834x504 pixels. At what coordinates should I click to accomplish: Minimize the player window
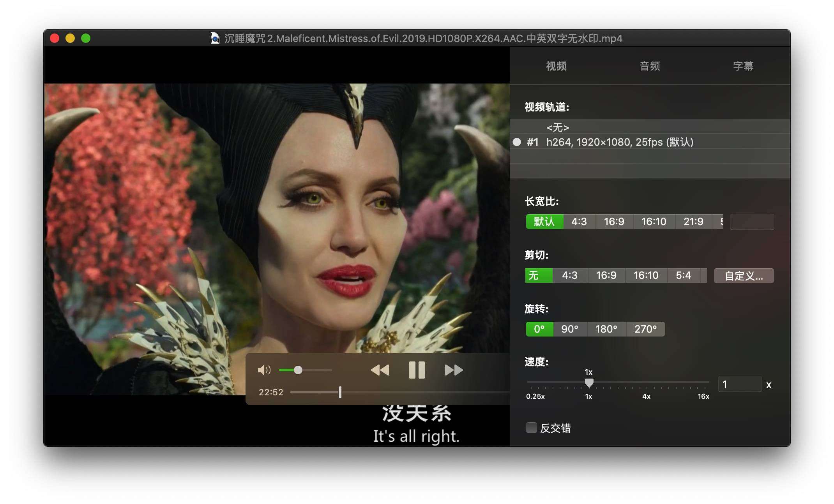(70, 38)
